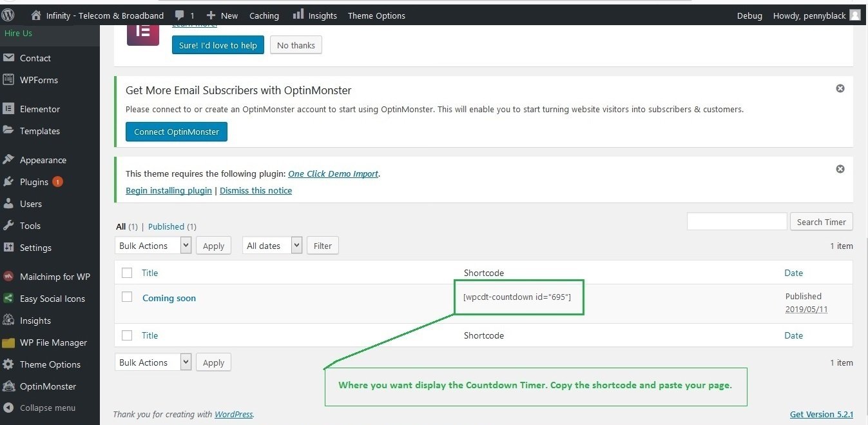Click the Elementor sidebar icon
Image resolution: width=868 pixels, height=425 pixels.
coord(8,109)
